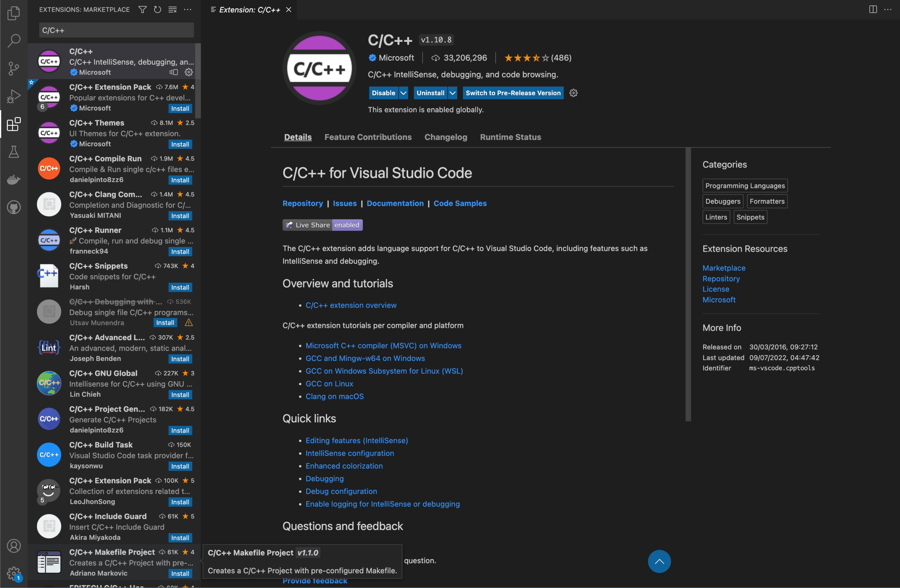This screenshot has height=588, width=900.
Task: Open the Feature Contributions tab
Action: 368,137
